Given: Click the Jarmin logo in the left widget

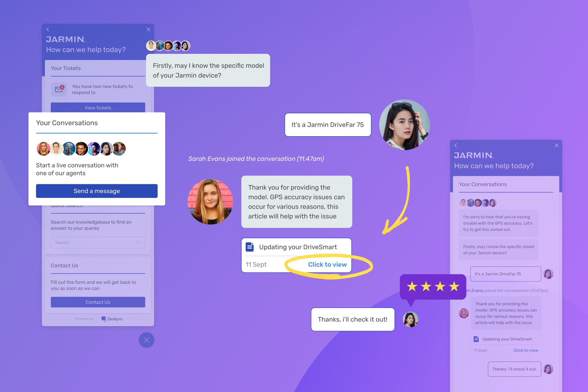Looking at the screenshot, I should coord(66,39).
